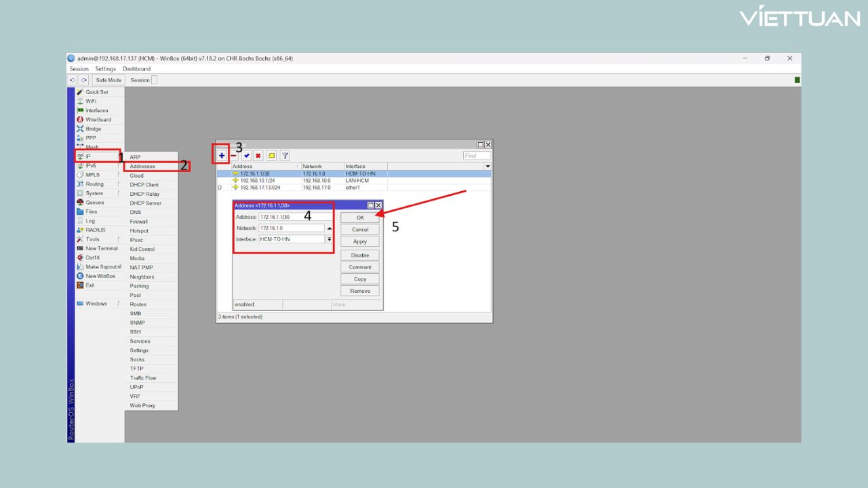Click the Redo arrow in toolbar
Viewport: 868px width, 488px height.
click(x=83, y=80)
